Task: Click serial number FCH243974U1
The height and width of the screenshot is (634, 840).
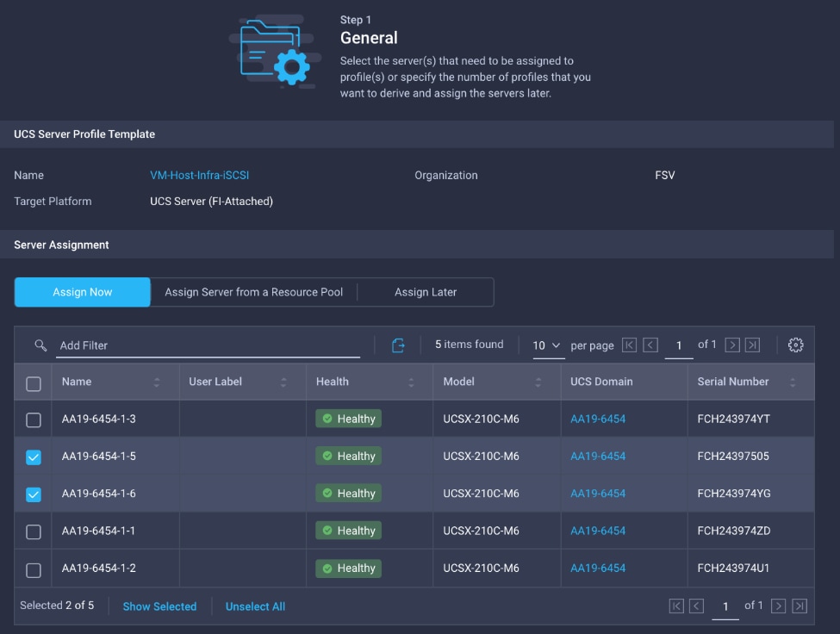Action: point(733,569)
